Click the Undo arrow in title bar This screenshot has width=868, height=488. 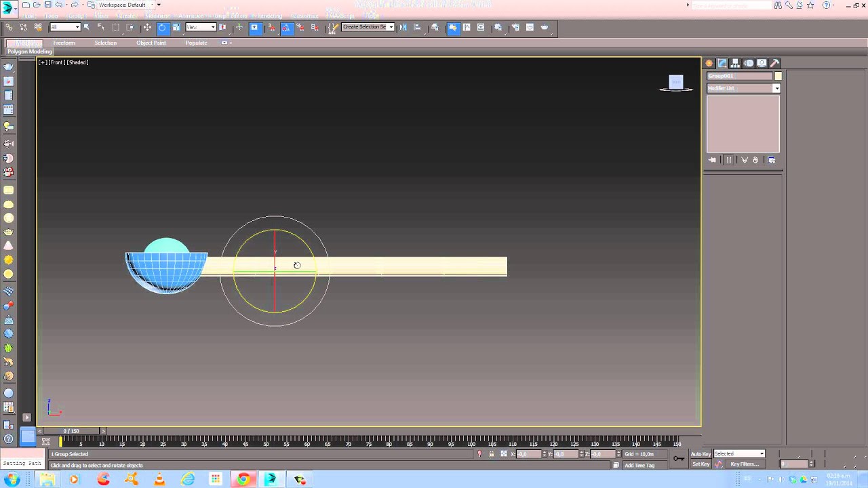pyautogui.click(x=60, y=5)
